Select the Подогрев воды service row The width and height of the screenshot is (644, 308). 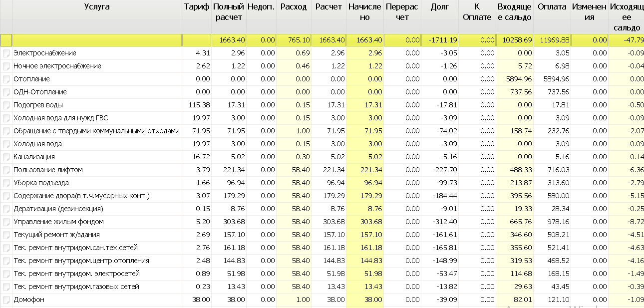coord(322,105)
